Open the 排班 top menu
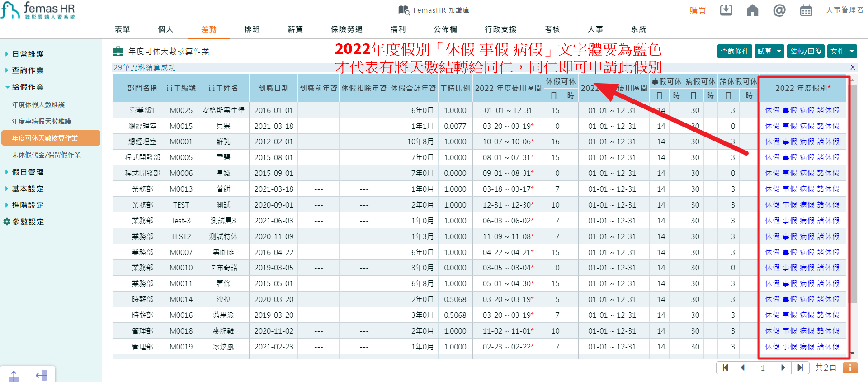 click(252, 29)
